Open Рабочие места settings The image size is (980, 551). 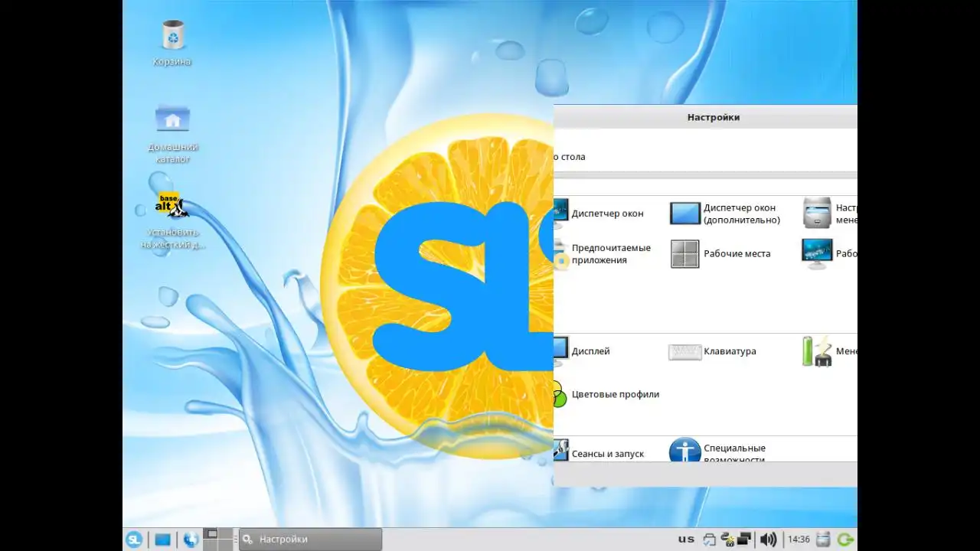click(x=720, y=254)
